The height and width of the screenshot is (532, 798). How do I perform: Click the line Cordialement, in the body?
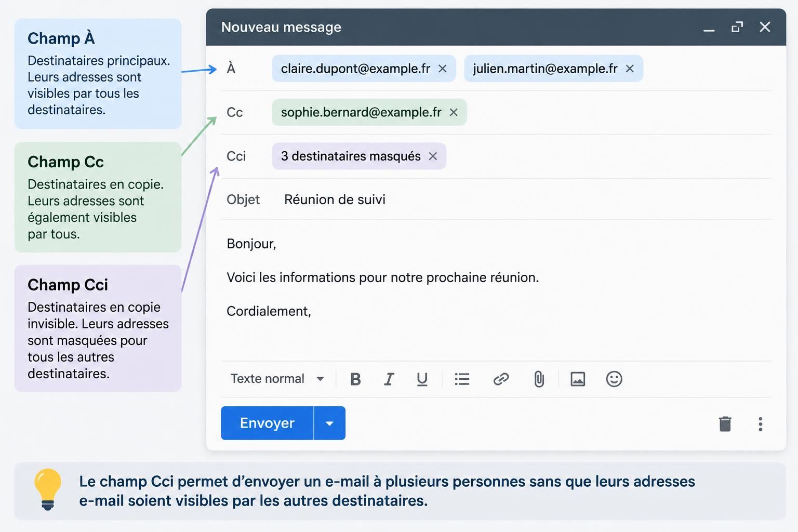pos(269,311)
